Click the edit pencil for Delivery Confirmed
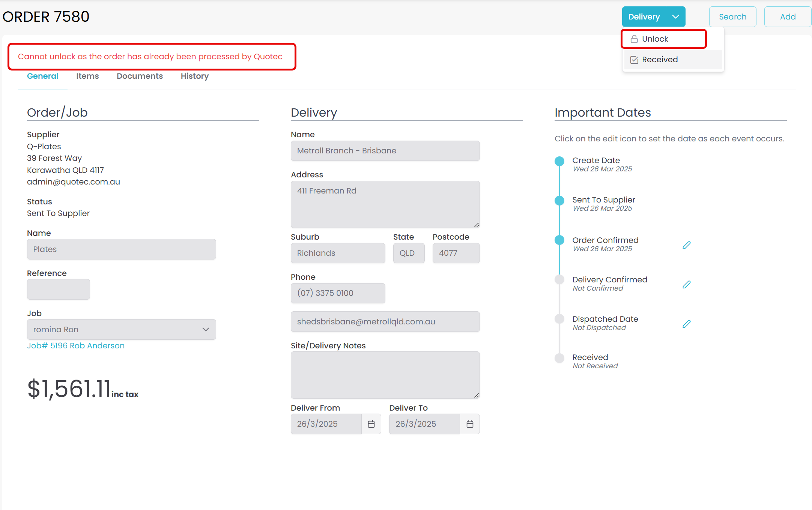Viewport: 812px width, 510px height. click(686, 285)
